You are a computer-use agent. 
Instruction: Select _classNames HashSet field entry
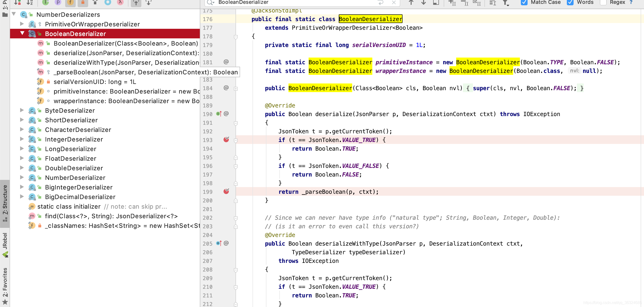pyautogui.click(x=122, y=226)
